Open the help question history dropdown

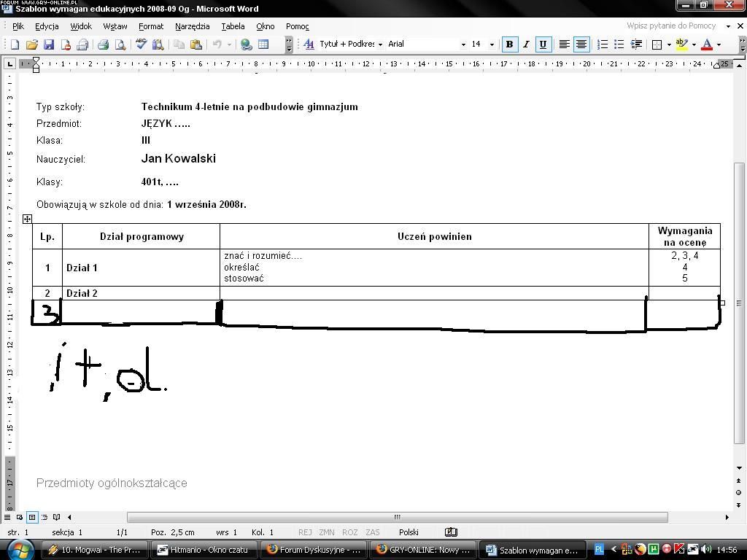coord(728,26)
